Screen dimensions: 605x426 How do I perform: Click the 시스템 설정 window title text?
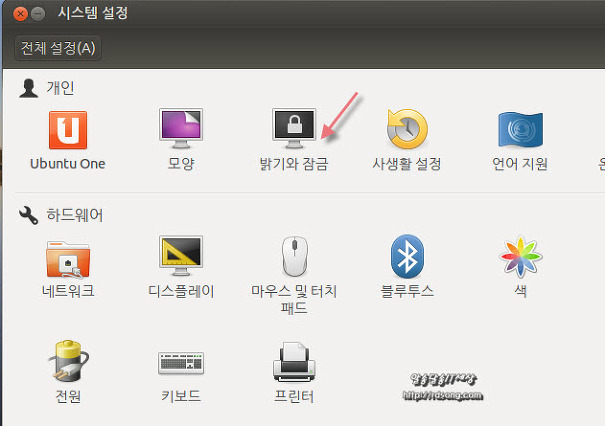coord(93,15)
